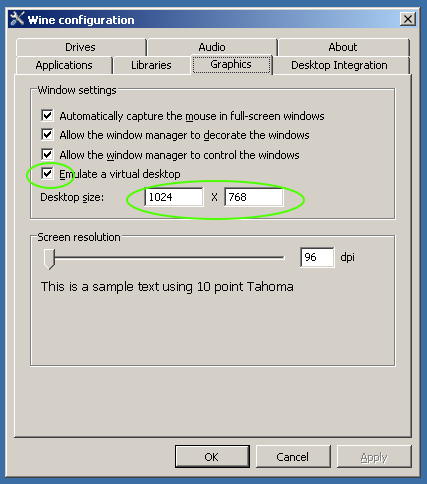The image size is (427, 484).
Task: Click the Cancel button
Action: pos(293,456)
